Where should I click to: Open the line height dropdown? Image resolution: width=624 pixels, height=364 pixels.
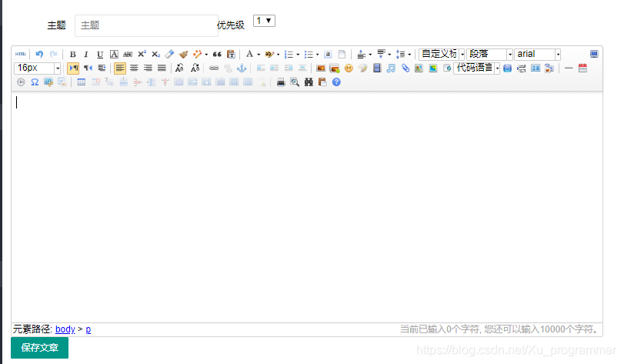tap(409, 55)
